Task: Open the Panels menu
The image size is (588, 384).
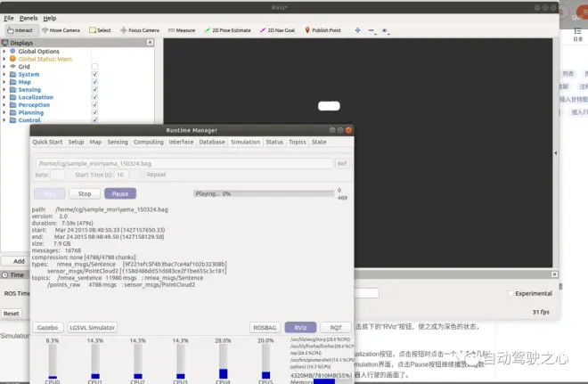Action: (x=29, y=18)
